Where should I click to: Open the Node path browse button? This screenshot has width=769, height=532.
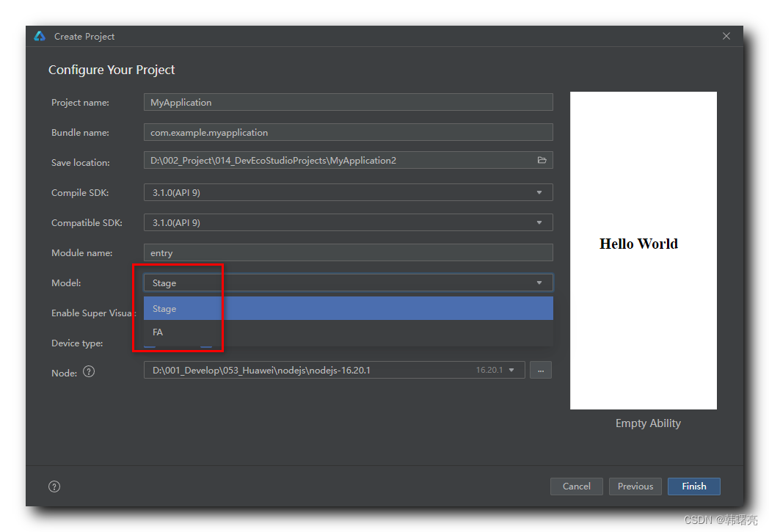tap(541, 370)
